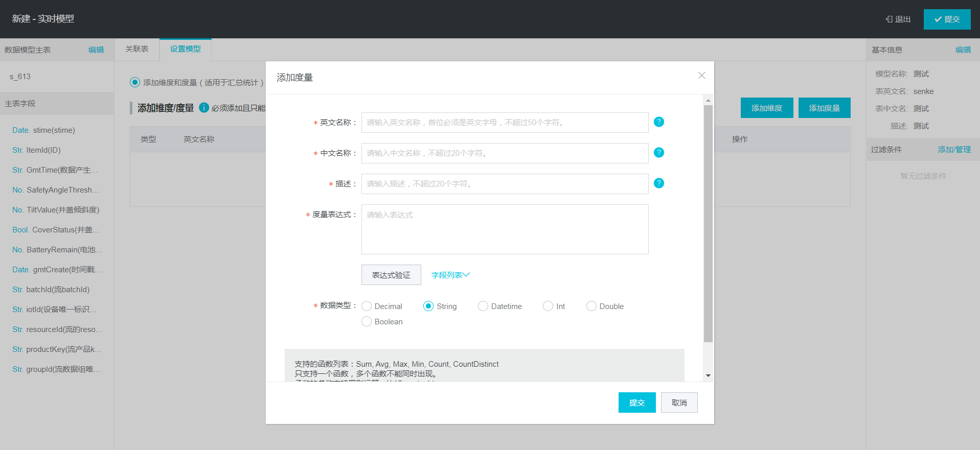980x450 pixels.
Task: Select the String data type
Action: point(428,306)
